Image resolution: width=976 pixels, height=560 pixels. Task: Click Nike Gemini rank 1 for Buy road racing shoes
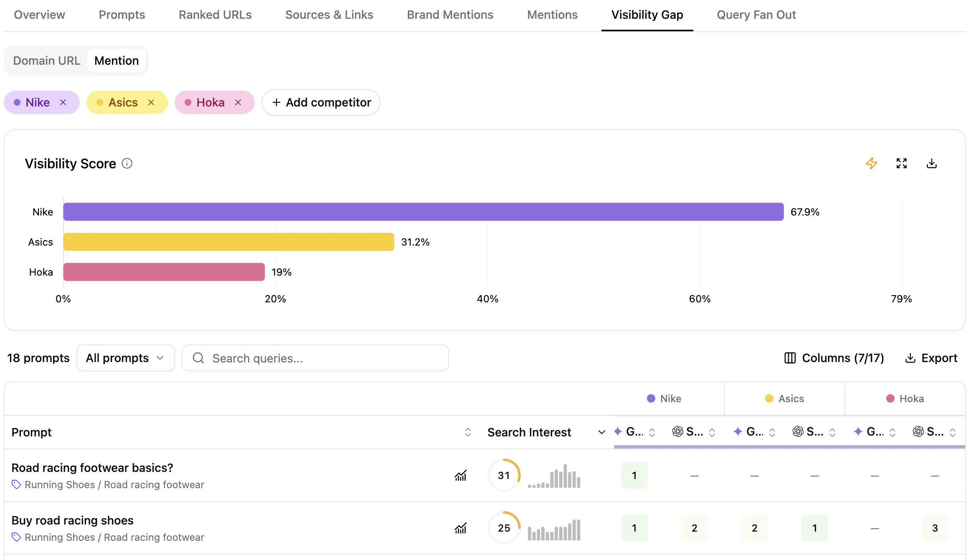click(634, 528)
